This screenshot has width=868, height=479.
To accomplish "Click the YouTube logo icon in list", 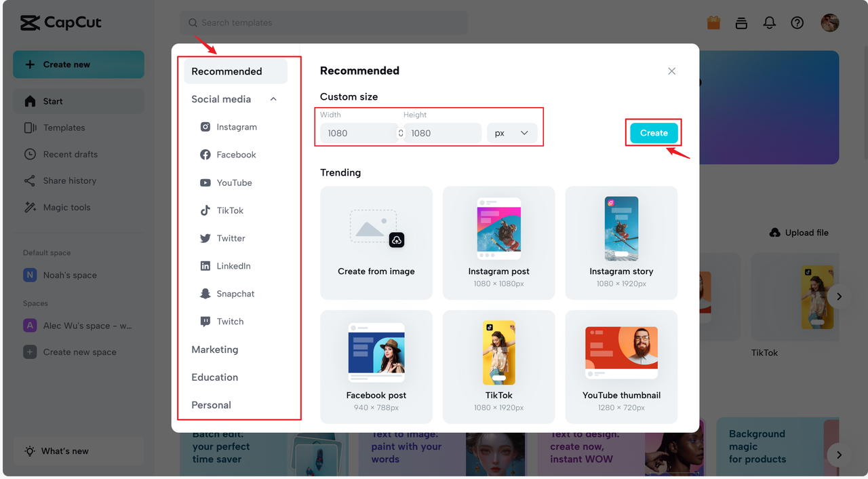I will [x=205, y=183].
